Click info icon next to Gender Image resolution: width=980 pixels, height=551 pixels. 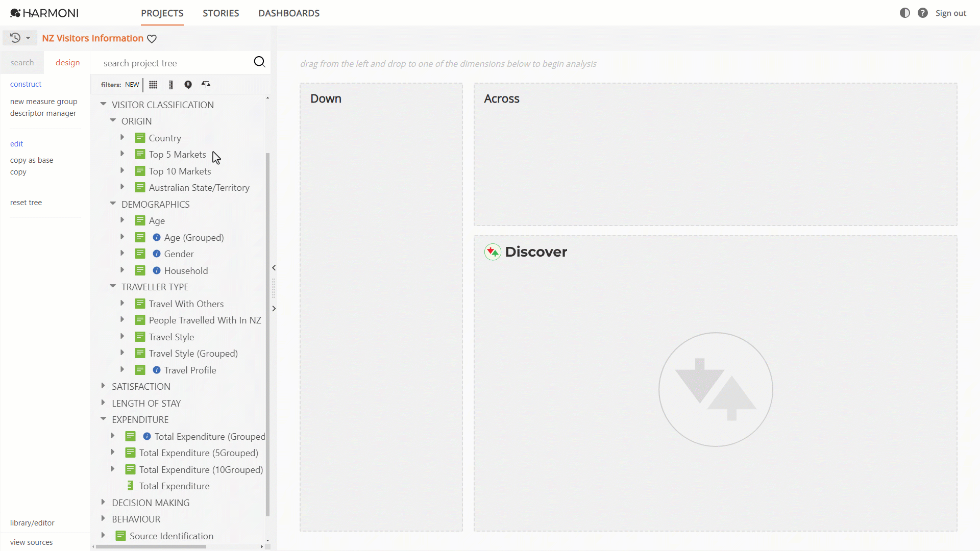[157, 254]
